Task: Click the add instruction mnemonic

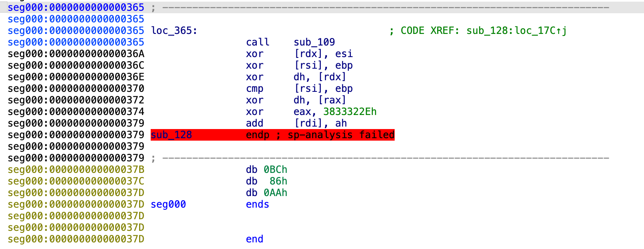Action: [254, 123]
